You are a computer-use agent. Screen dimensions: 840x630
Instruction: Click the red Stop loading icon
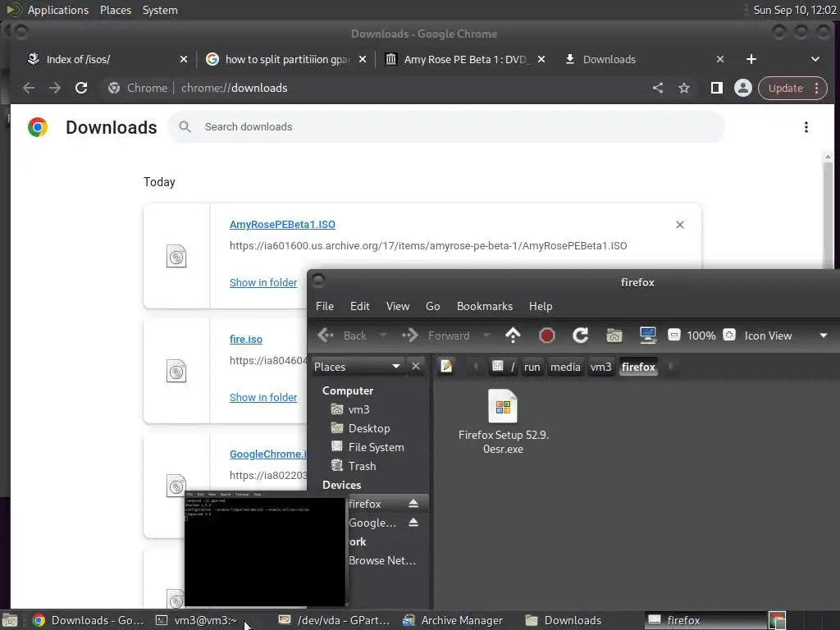pyautogui.click(x=546, y=336)
